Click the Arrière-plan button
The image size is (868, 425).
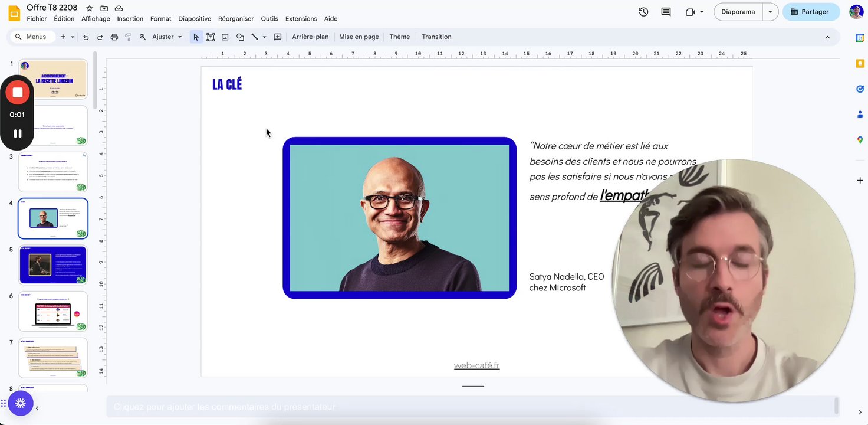(310, 37)
